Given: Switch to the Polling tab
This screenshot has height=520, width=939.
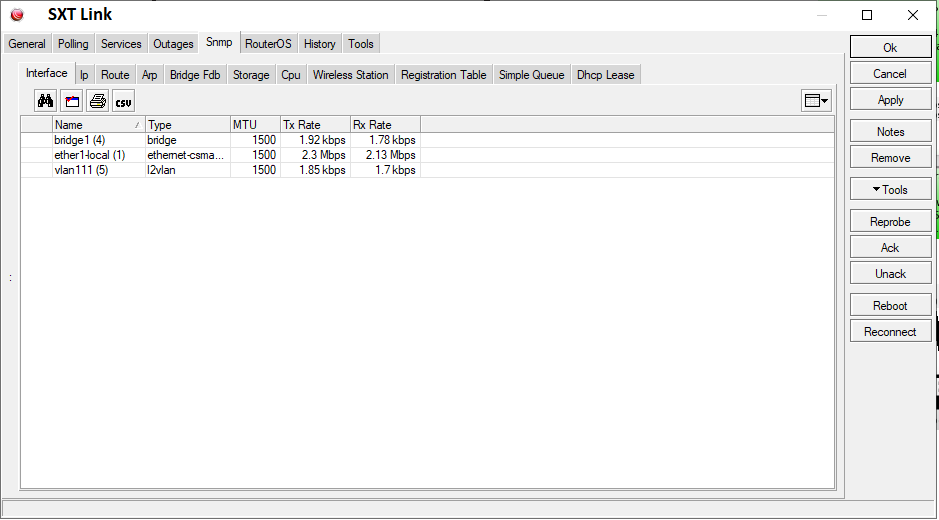Looking at the screenshot, I should click(x=73, y=44).
